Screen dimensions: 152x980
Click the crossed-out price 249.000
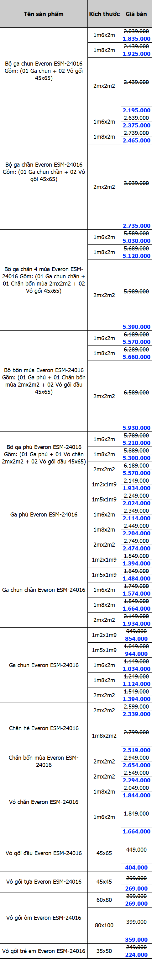pyautogui.click(x=136, y=947)
